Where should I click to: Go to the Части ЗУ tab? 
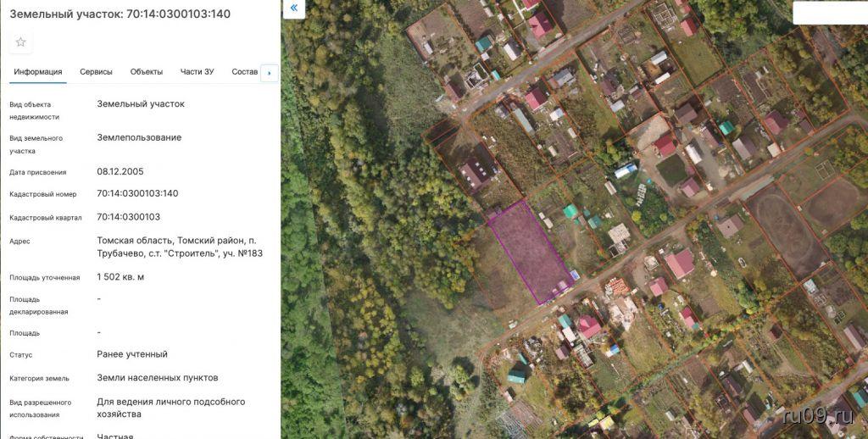click(197, 72)
